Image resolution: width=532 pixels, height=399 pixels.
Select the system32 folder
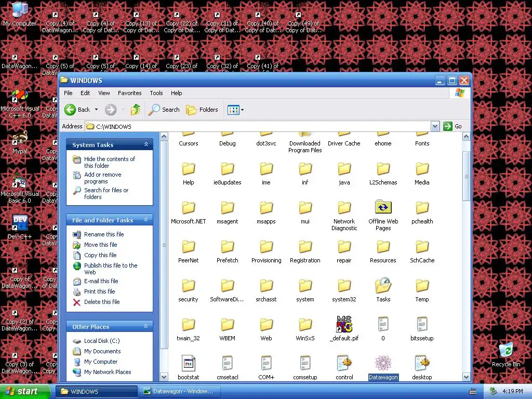pyautogui.click(x=344, y=286)
